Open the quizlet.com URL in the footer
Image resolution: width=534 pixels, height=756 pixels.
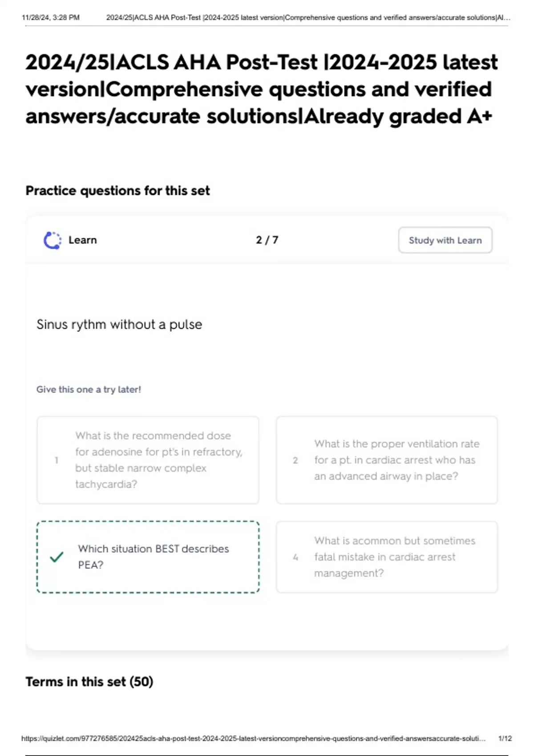pos(253,738)
